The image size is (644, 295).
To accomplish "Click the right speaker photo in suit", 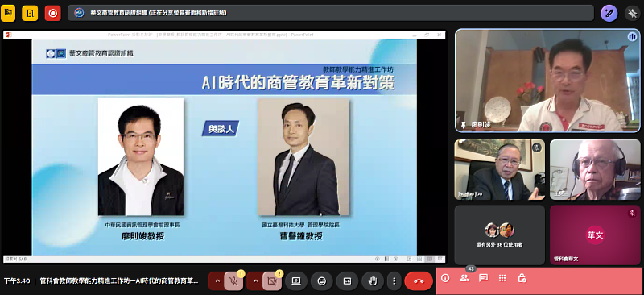I will click(x=303, y=156).
